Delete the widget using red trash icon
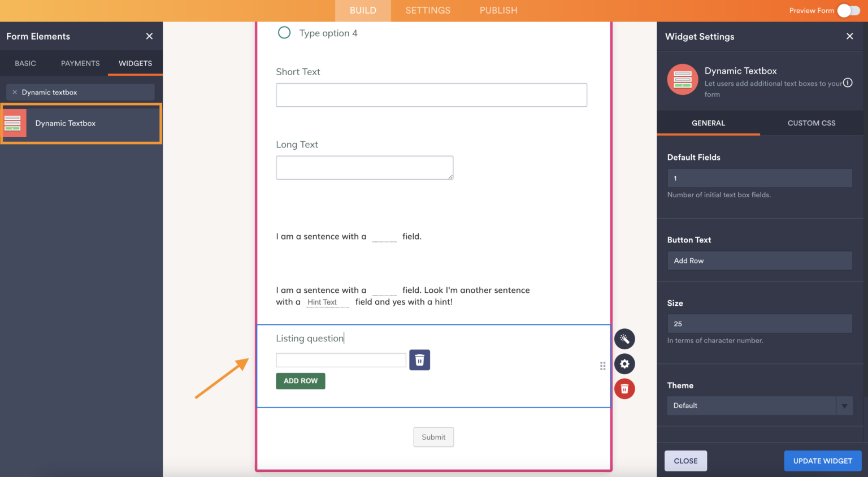Screen dimensions: 868x477 624,389
